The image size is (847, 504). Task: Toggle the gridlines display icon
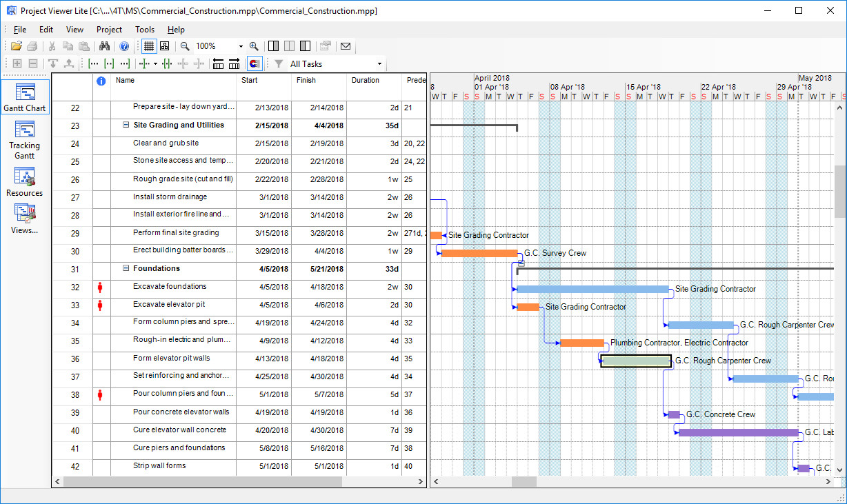(149, 46)
